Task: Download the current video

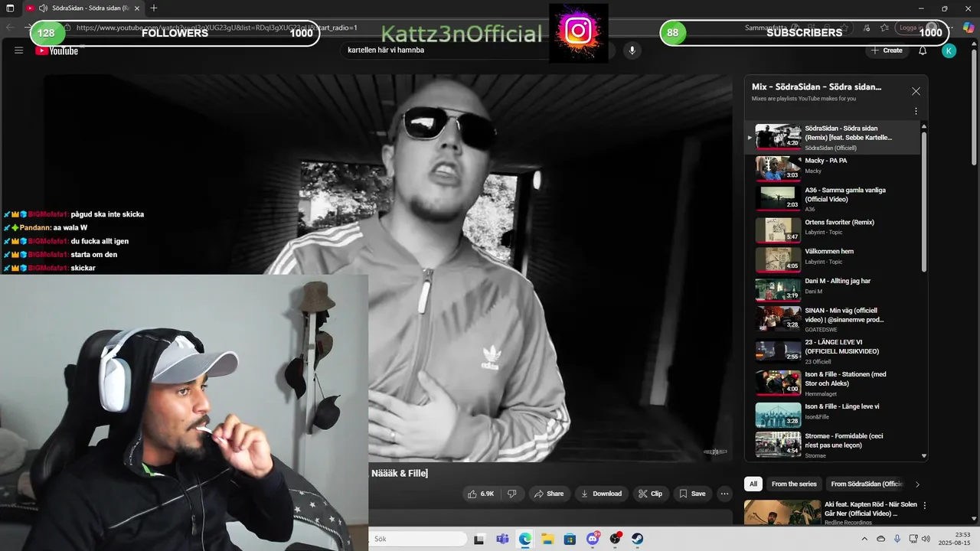Action: coord(601,494)
